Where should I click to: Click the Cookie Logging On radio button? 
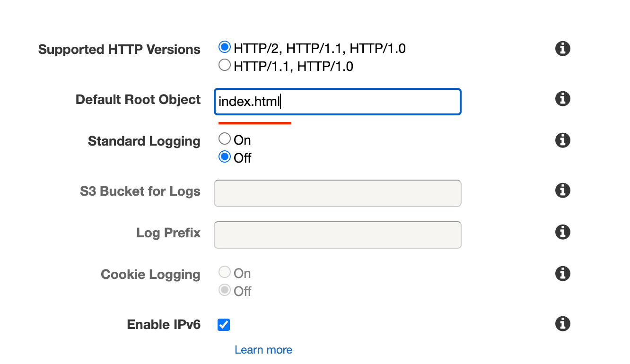pyautogui.click(x=225, y=271)
